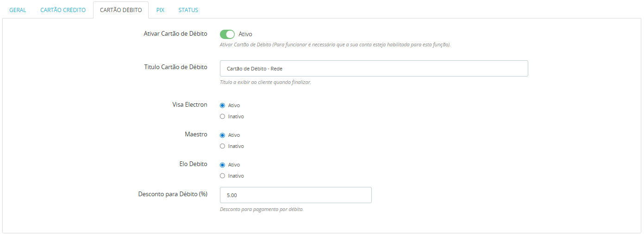This screenshot has width=644, height=237.
Task: Open the GERAL tab
Action: click(18, 10)
